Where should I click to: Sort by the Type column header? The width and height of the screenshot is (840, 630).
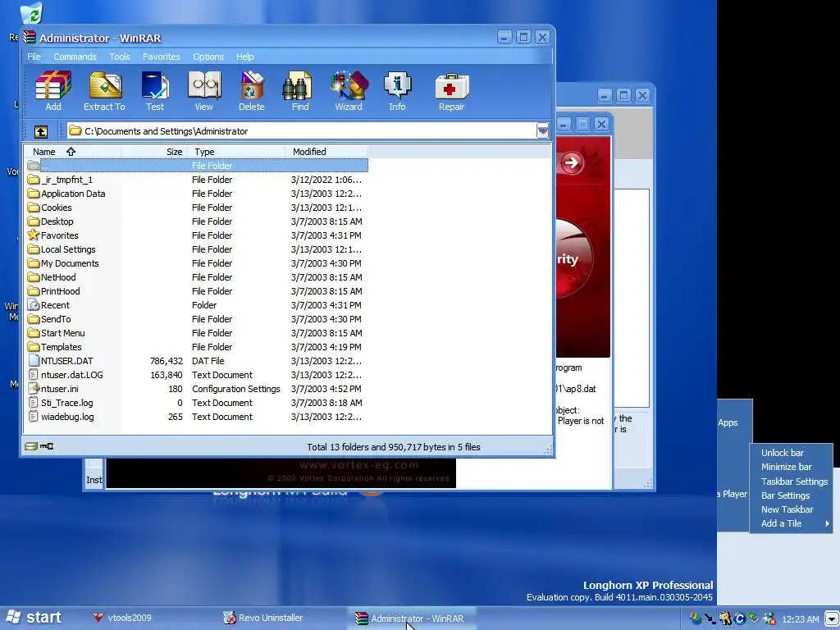click(235, 152)
